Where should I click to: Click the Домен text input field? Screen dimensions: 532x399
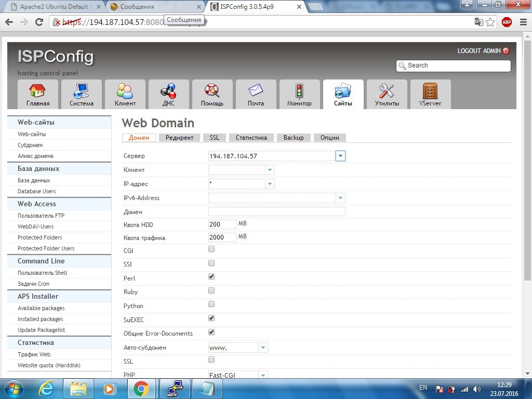click(276, 211)
